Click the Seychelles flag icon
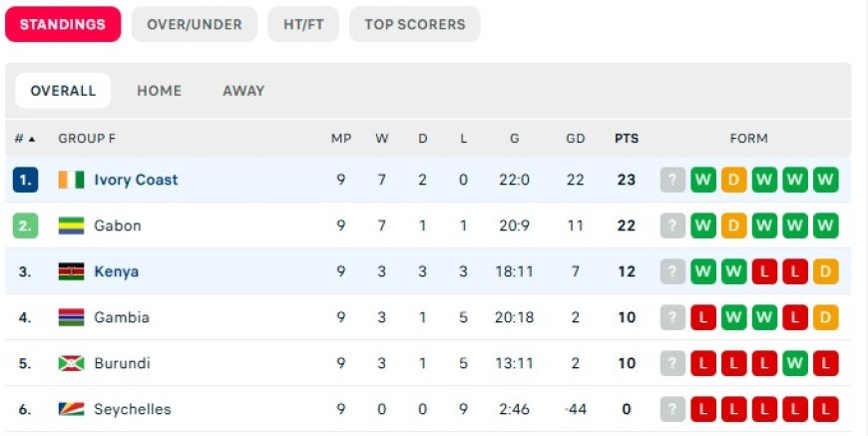This screenshot has height=436, width=868. (x=72, y=409)
